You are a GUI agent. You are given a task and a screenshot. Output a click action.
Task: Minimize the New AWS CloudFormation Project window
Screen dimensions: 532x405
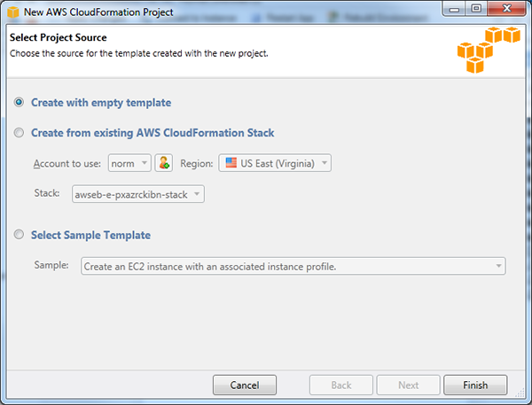(x=454, y=9)
